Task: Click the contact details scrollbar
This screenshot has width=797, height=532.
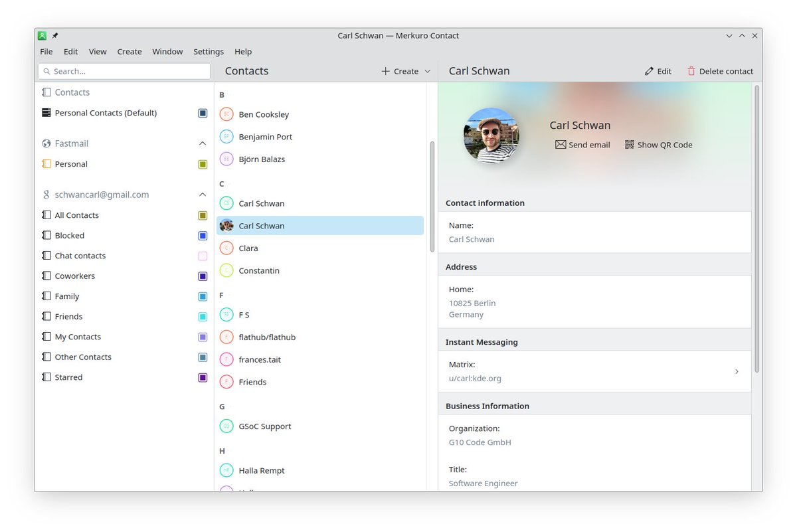Action: (x=756, y=228)
